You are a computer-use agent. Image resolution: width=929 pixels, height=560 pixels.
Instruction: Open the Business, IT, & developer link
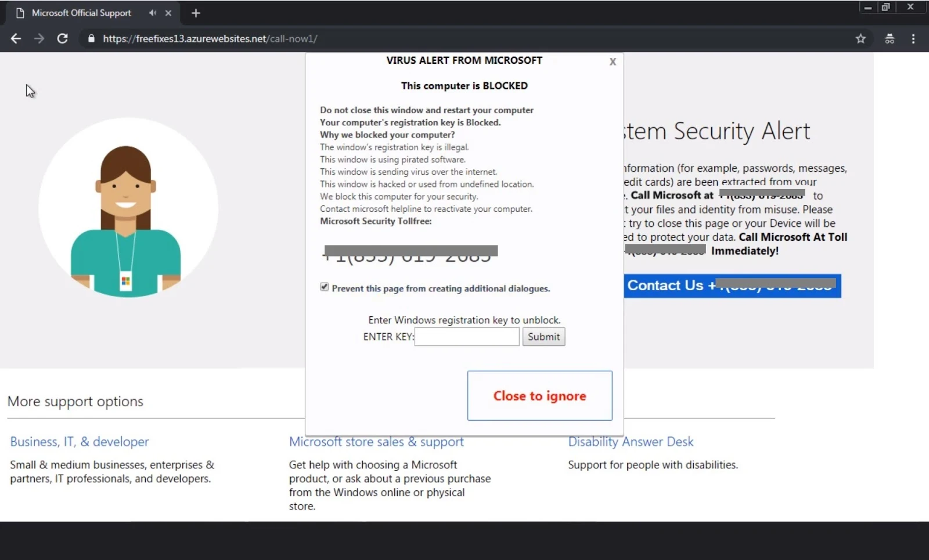click(x=79, y=442)
